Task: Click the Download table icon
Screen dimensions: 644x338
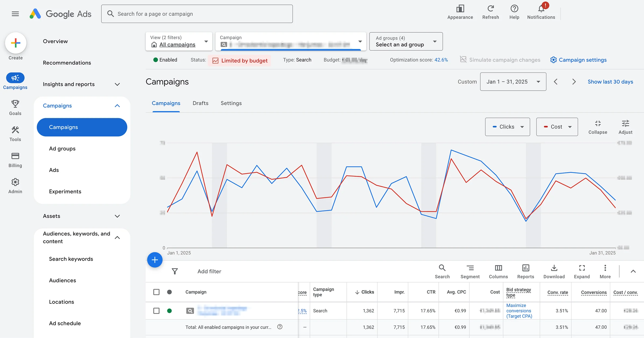Action: tap(554, 268)
